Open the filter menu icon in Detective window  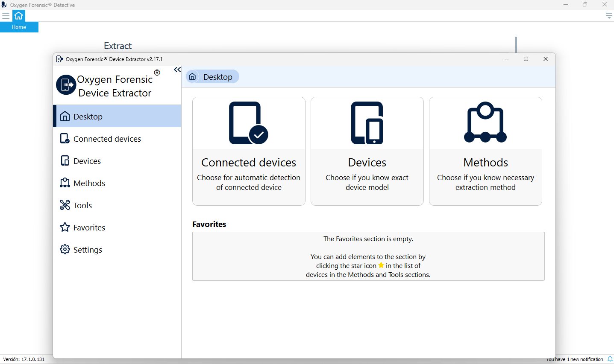[609, 16]
